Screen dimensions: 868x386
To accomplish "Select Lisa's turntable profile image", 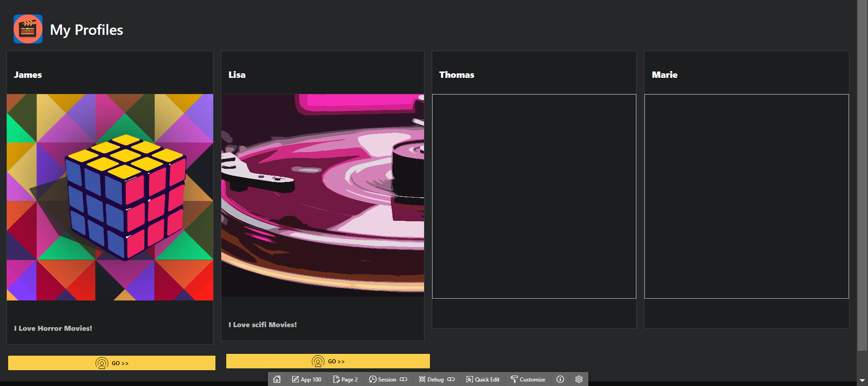I will tap(323, 195).
